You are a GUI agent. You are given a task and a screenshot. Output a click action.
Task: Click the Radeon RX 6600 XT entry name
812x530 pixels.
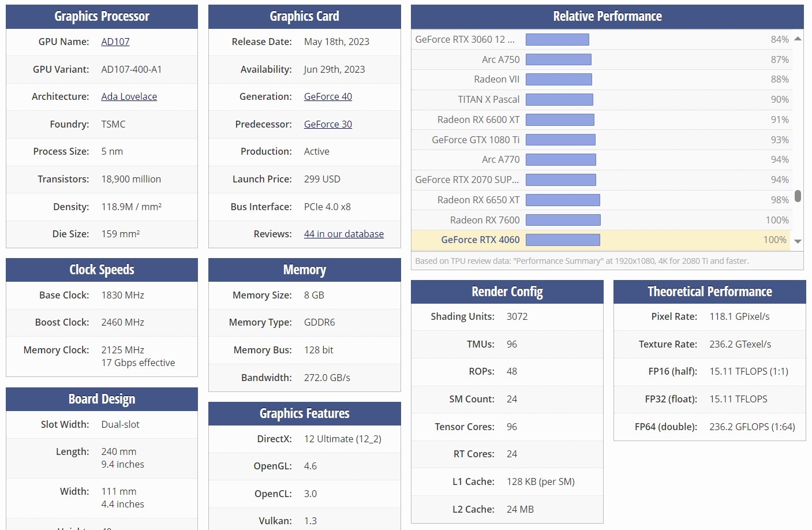click(x=478, y=120)
